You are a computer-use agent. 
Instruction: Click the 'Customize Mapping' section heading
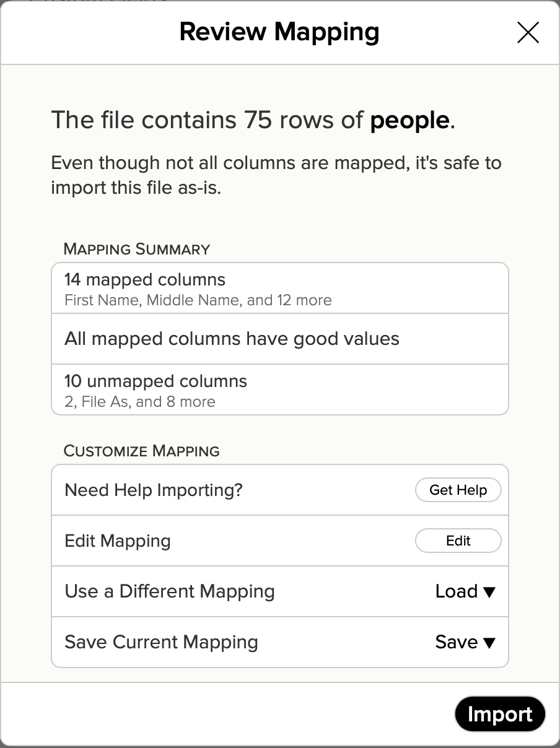tap(142, 451)
